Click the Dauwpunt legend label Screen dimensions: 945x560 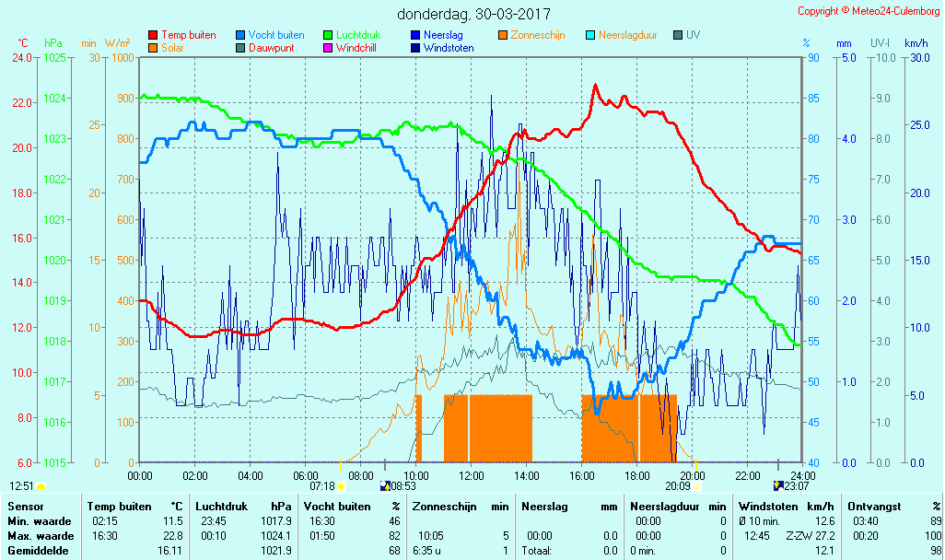[271, 48]
